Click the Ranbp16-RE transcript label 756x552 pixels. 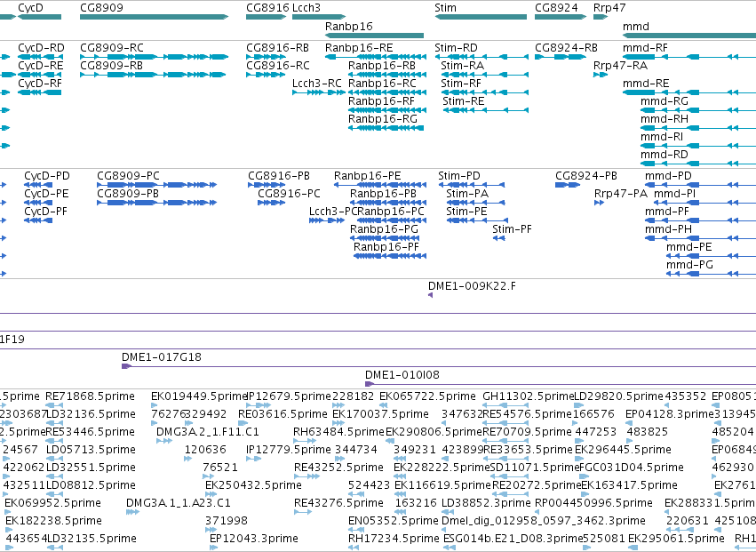click(x=359, y=48)
